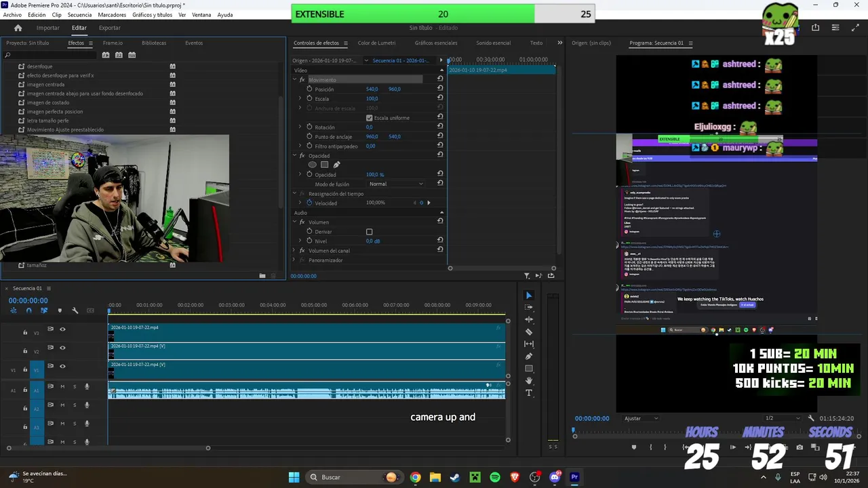The image size is (868, 488).
Task: Open the Ajustar zoom level dropdown
Action: [x=641, y=418]
